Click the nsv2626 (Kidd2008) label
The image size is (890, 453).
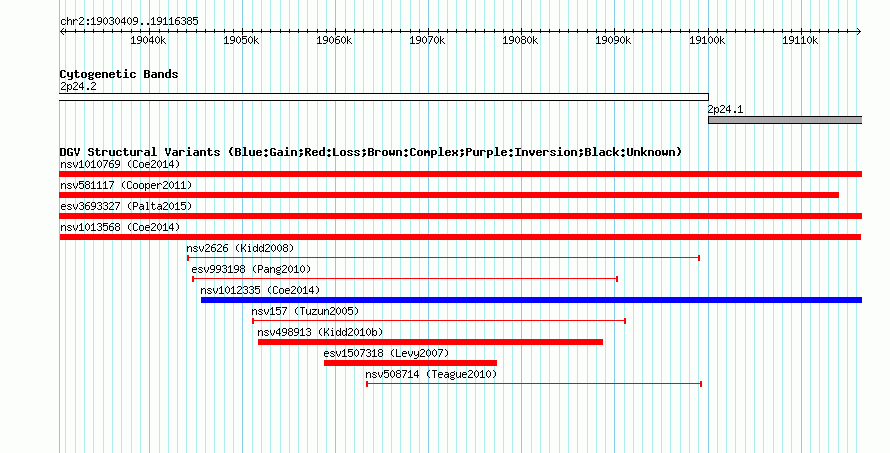(240, 249)
